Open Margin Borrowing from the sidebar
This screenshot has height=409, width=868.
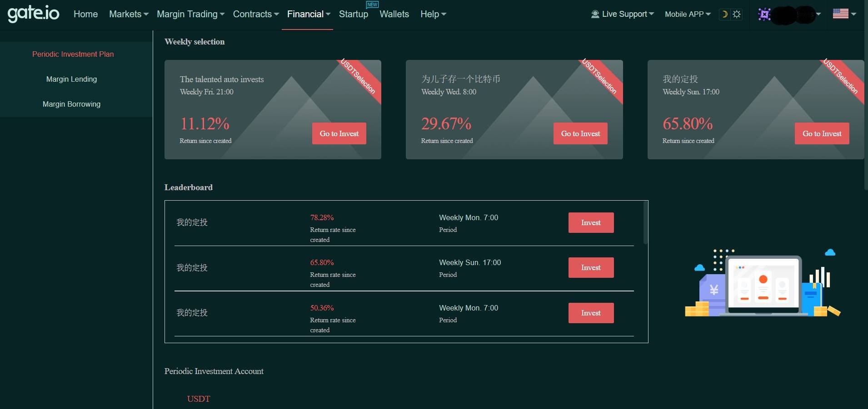click(x=71, y=104)
